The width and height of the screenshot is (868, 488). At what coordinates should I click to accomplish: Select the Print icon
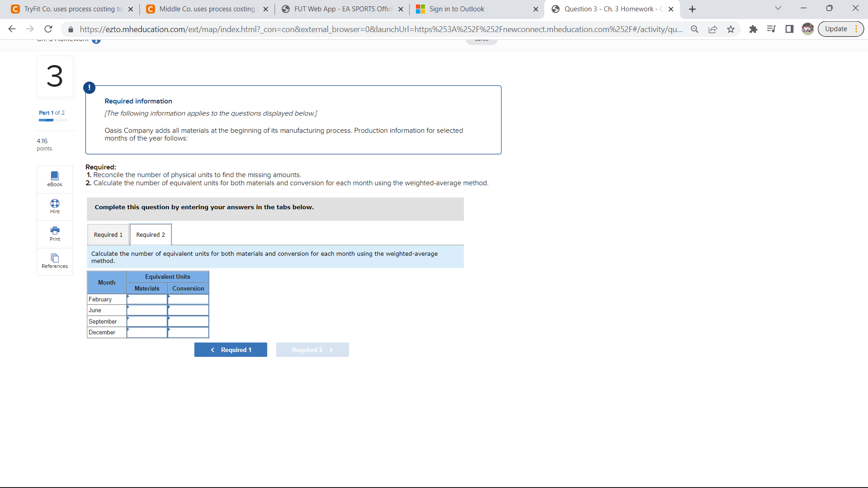pos(54,234)
